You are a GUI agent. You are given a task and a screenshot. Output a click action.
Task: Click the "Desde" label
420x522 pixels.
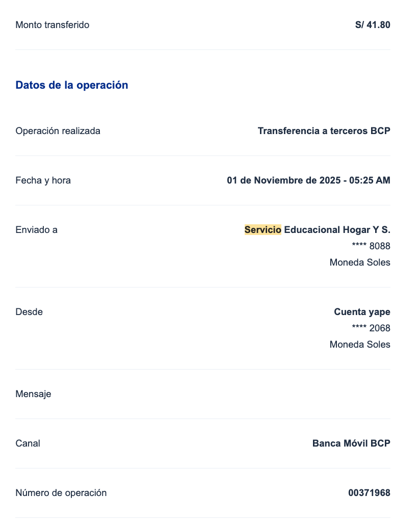30,312
